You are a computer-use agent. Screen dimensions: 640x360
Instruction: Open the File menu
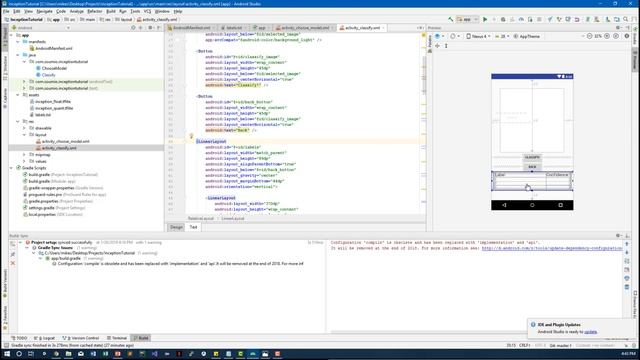[x=6, y=11]
